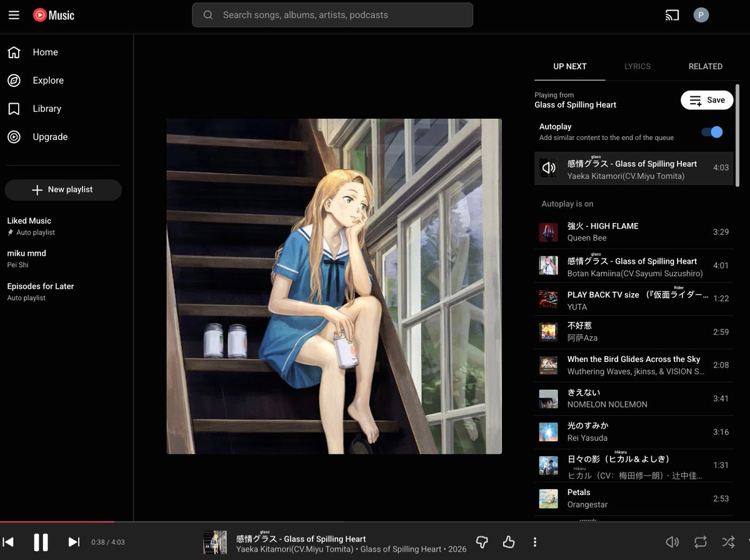The height and width of the screenshot is (560, 750).
Task: Play きえない by NOMELON NOLEMON
Action: (x=634, y=399)
